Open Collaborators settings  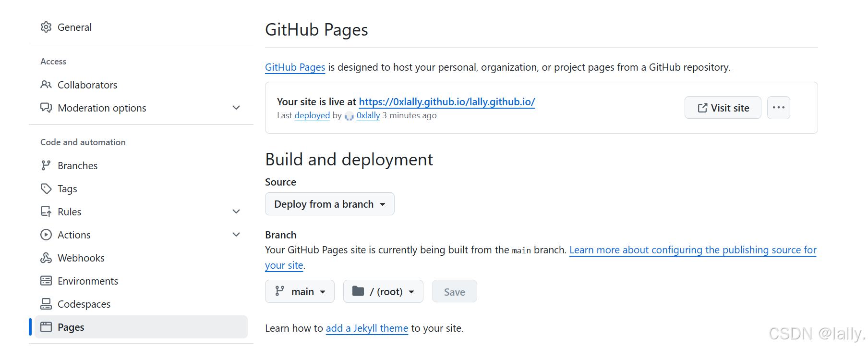point(141,85)
